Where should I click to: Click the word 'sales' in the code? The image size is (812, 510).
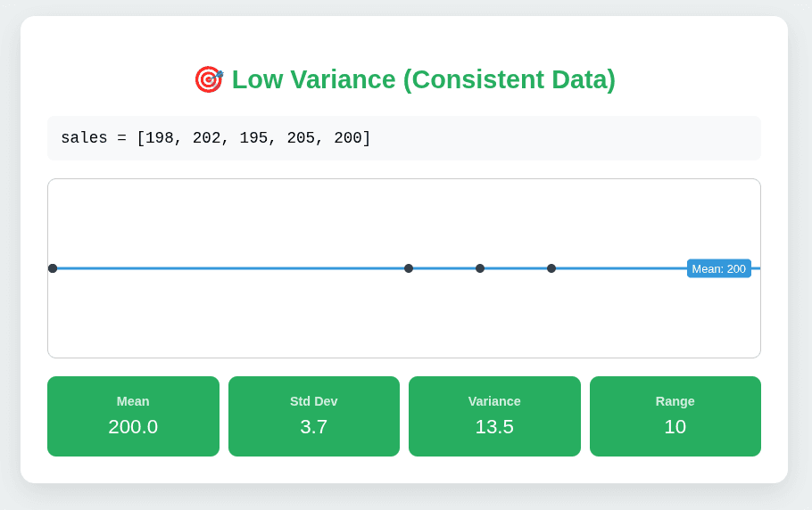coord(84,138)
